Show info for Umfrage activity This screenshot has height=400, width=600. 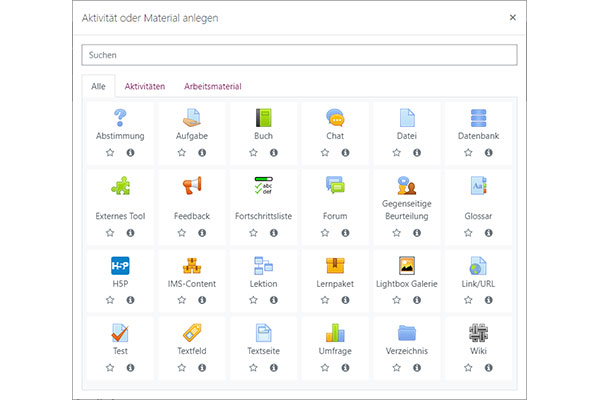pos(346,368)
